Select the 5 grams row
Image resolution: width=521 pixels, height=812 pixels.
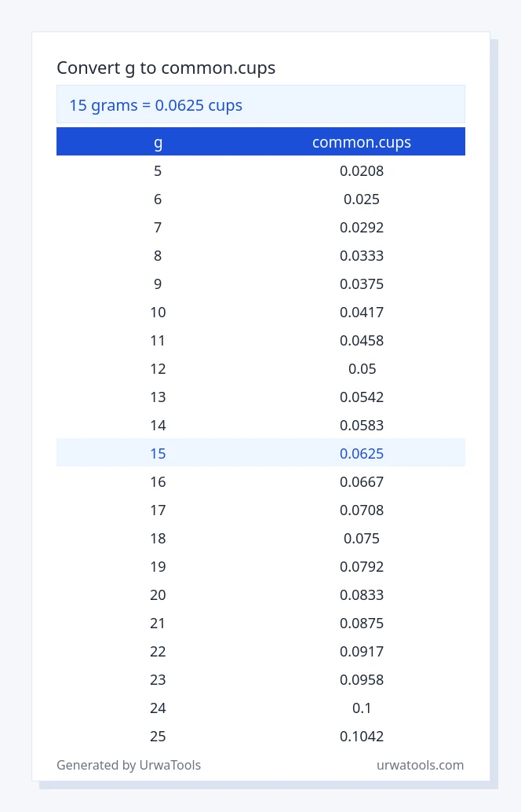coord(260,171)
